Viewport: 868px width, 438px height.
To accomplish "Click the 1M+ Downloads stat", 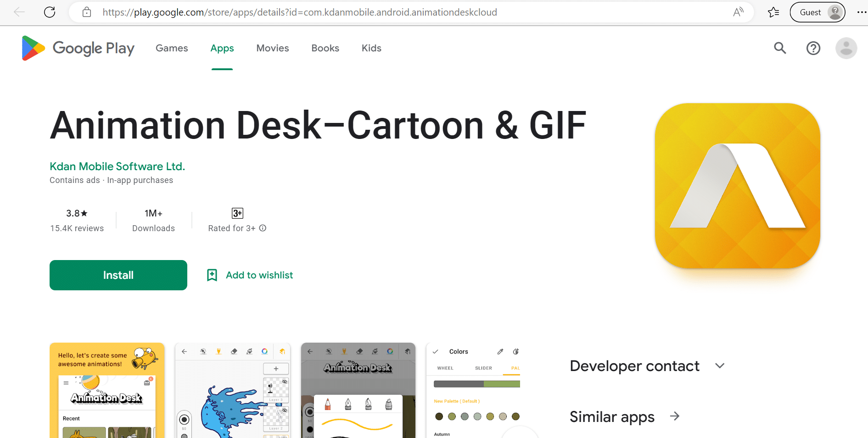I will point(153,221).
